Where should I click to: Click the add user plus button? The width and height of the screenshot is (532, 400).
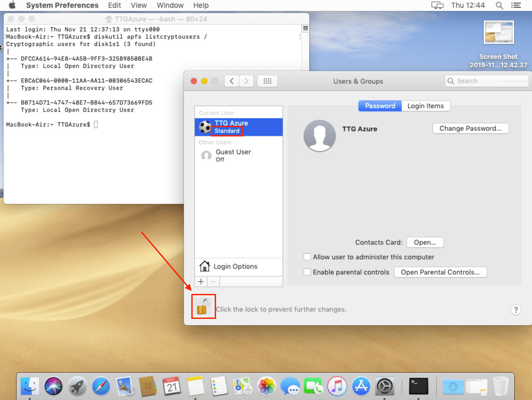point(201,281)
